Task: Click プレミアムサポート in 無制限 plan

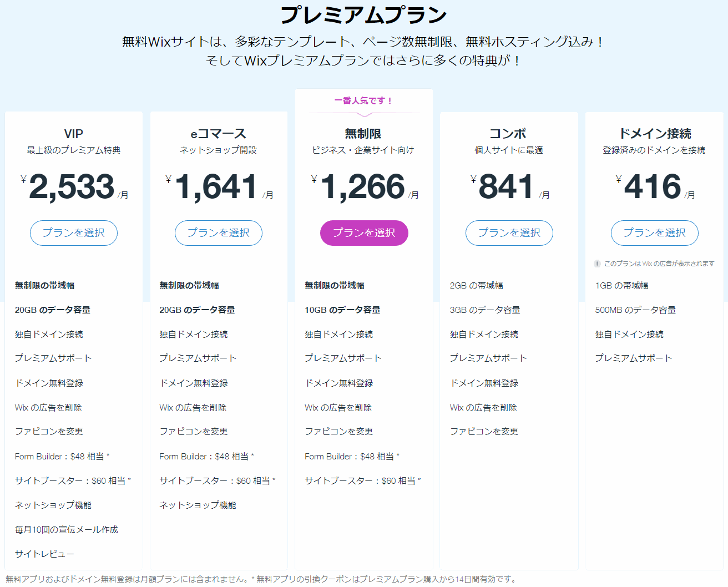Action: click(343, 358)
